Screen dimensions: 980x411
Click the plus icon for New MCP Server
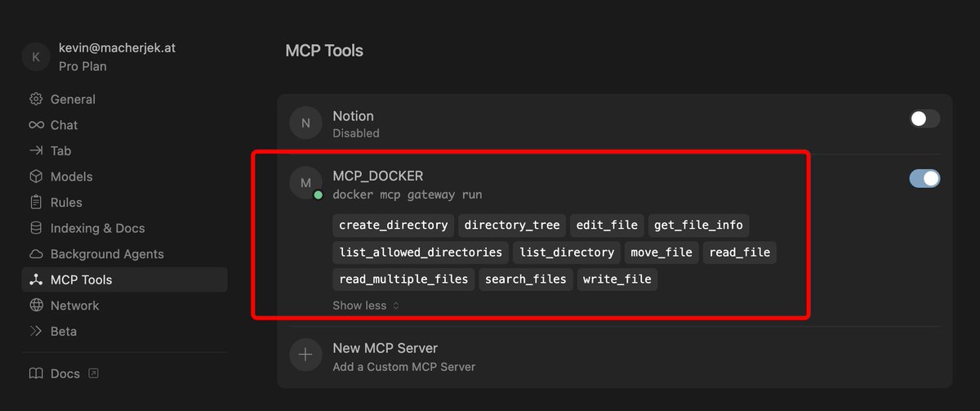305,355
